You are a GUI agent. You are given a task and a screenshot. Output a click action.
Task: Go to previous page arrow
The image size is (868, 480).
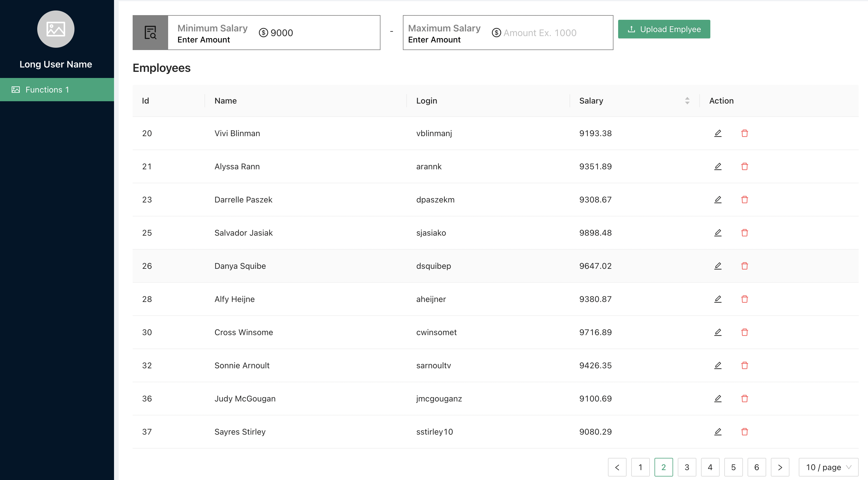[617, 467]
